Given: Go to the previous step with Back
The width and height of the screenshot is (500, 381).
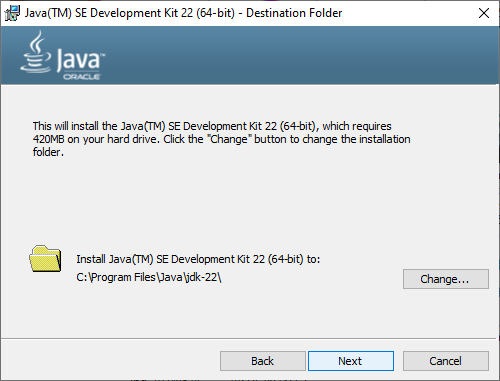Looking at the screenshot, I should click(263, 361).
